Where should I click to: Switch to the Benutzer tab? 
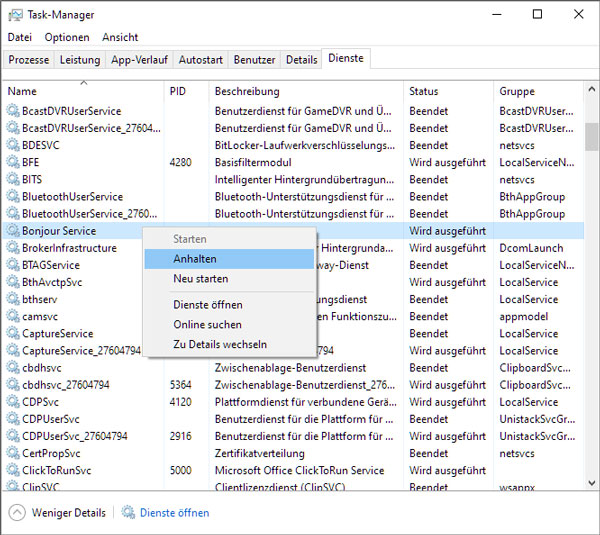pos(254,60)
